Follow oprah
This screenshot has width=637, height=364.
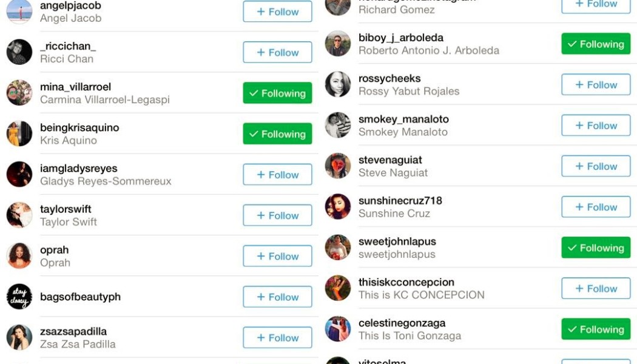tap(277, 256)
